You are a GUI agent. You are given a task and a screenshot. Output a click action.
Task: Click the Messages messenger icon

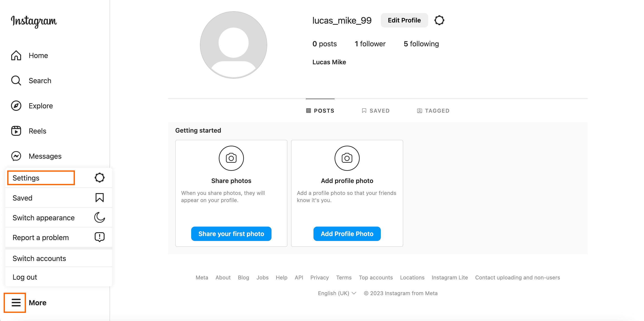coord(16,156)
